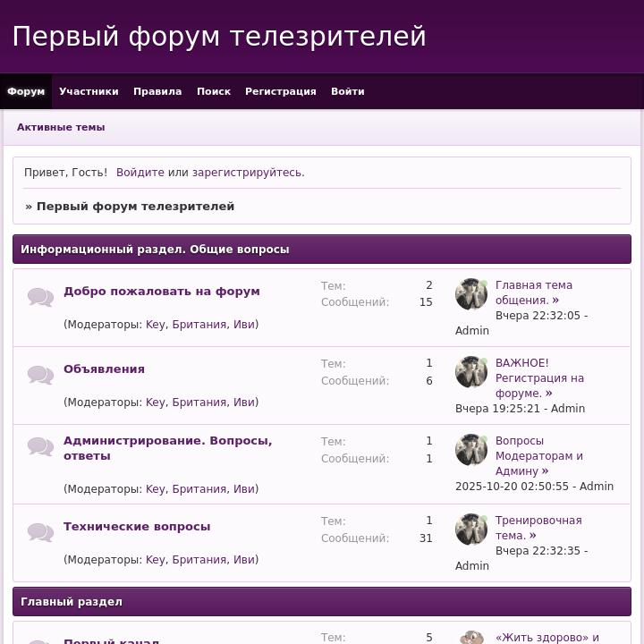644x644 pixels.
Task: Click speech bubble icon beside Объявления
Action: pos(40,375)
